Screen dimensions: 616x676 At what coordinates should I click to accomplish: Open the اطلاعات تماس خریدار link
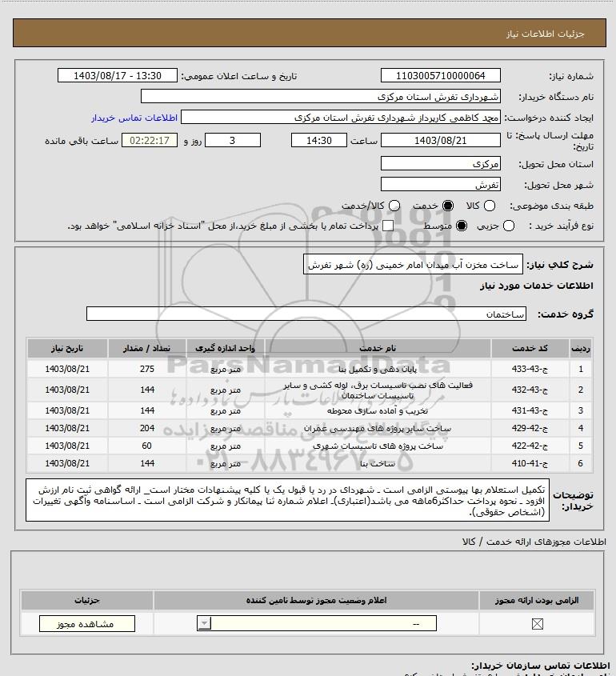134,118
